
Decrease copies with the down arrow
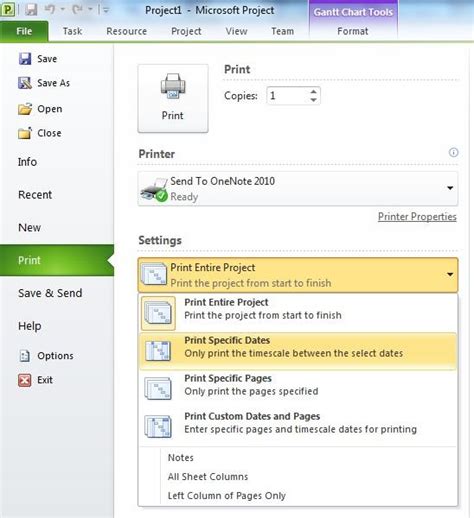point(313,100)
